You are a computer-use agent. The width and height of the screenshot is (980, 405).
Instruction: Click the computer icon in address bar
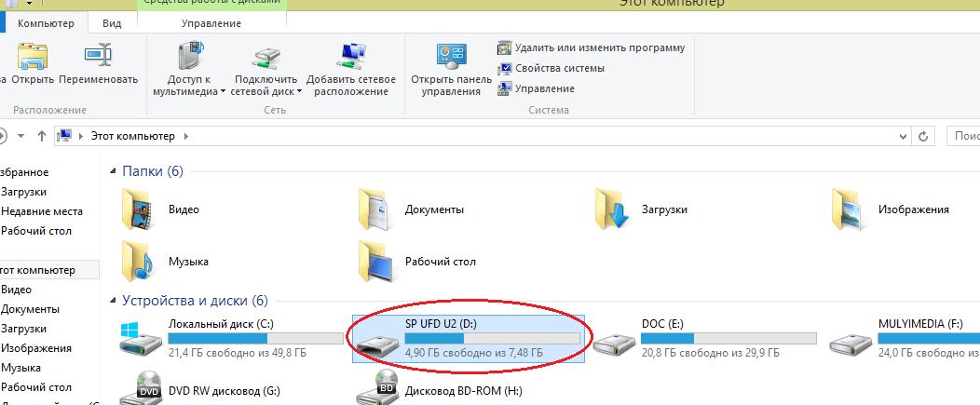65,136
